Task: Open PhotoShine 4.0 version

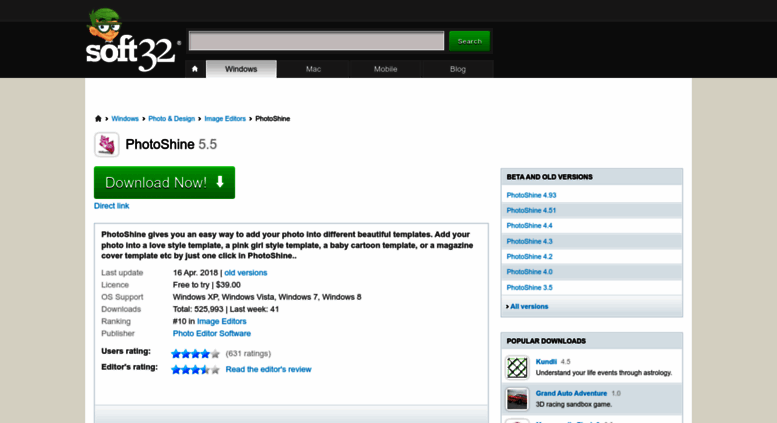Action: point(529,272)
